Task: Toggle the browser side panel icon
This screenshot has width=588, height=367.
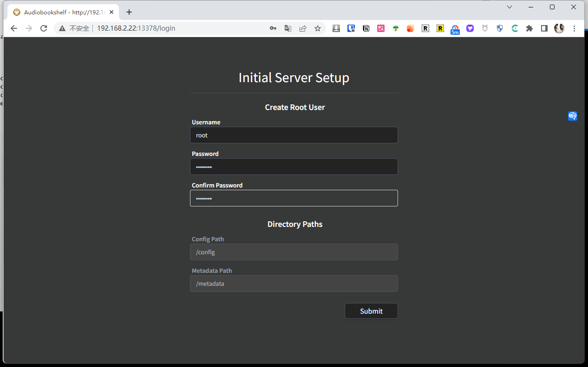Action: (x=544, y=28)
